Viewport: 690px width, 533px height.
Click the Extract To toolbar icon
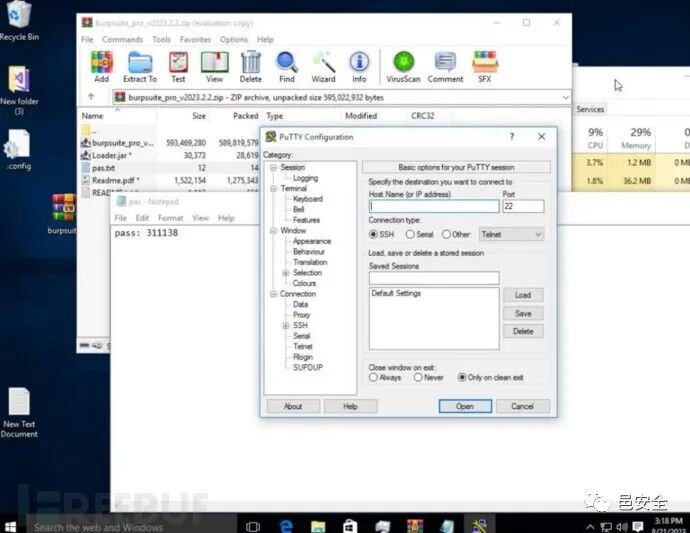coord(140,66)
